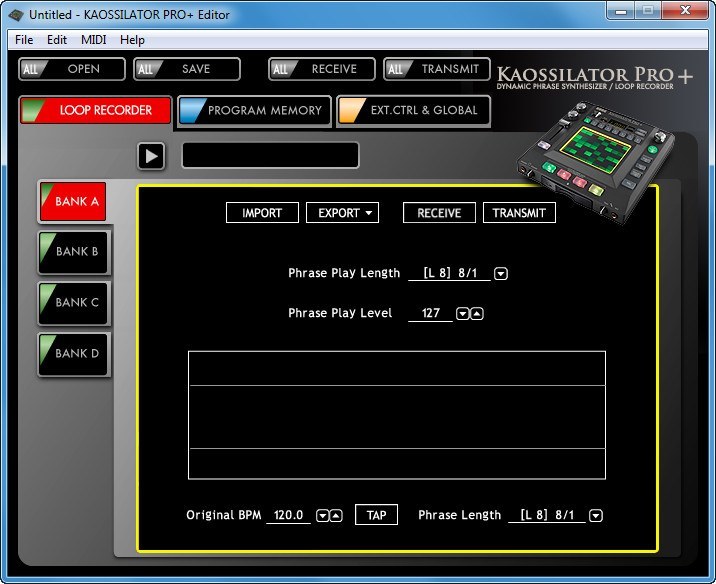Click the Original BPM 120.0 field
Image resolution: width=716 pixels, height=584 pixels.
point(288,515)
